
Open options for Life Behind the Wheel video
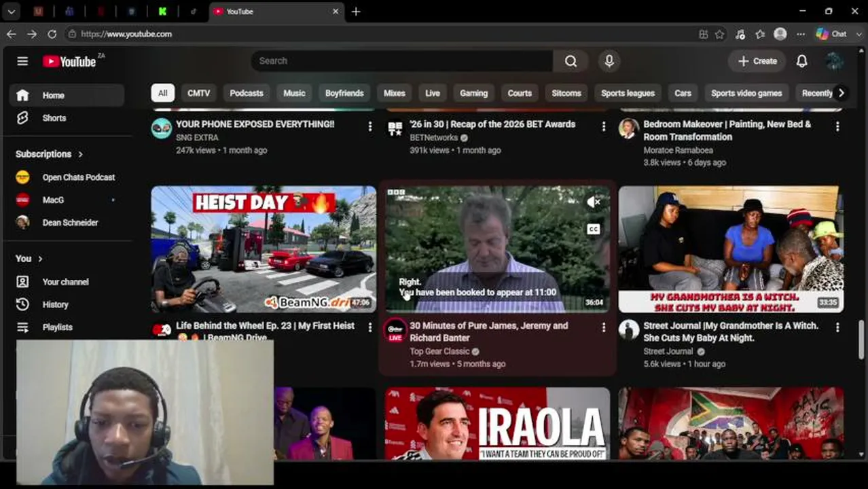point(369,327)
